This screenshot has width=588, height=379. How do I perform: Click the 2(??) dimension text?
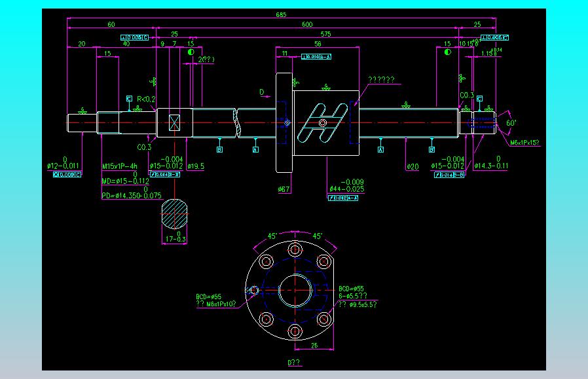[206, 60]
